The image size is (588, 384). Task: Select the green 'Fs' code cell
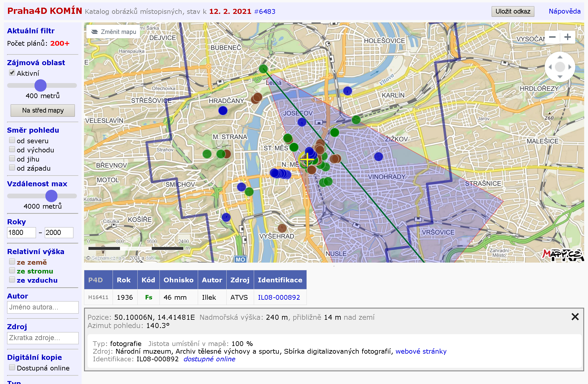(149, 297)
